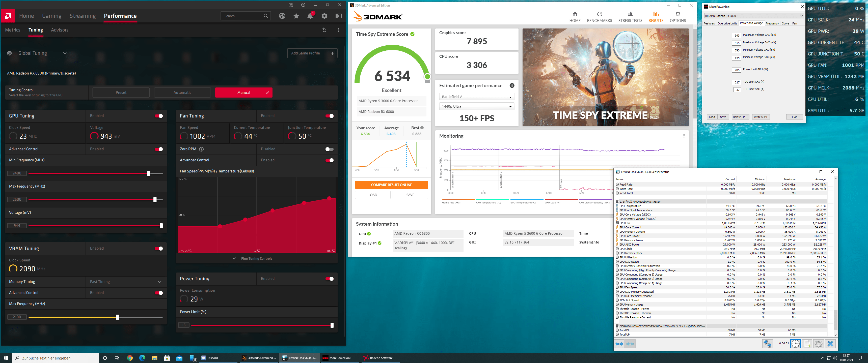
Task: Click HWiNFO logging sheet icon
Action: click(x=807, y=344)
